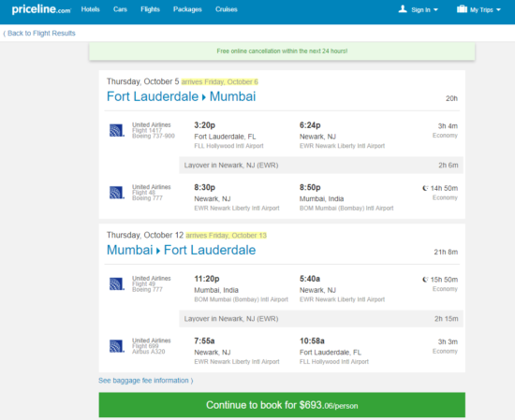Click the priceline.com logo
The height and width of the screenshot is (420, 515).
(x=41, y=9)
